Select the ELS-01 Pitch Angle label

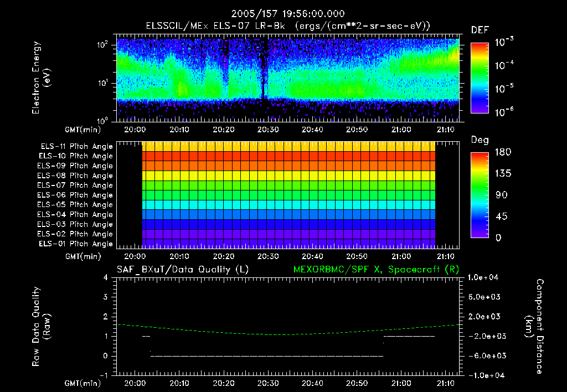[76, 244]
